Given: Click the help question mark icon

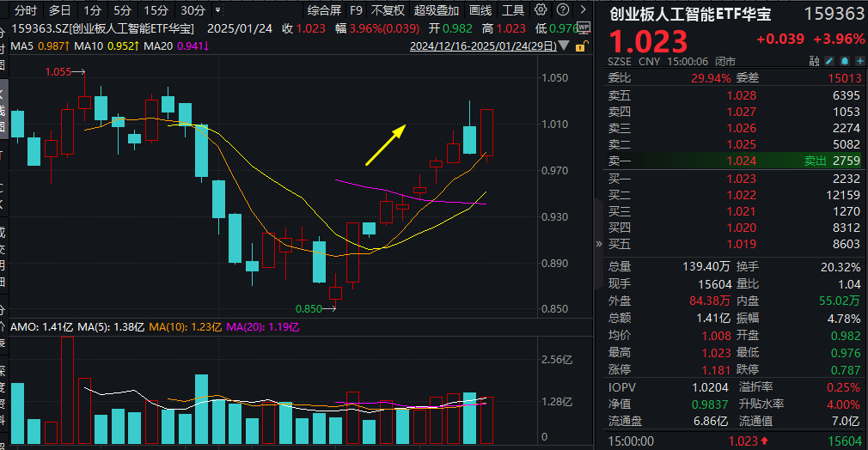Looking at the screenshot, I should [561, 10].
